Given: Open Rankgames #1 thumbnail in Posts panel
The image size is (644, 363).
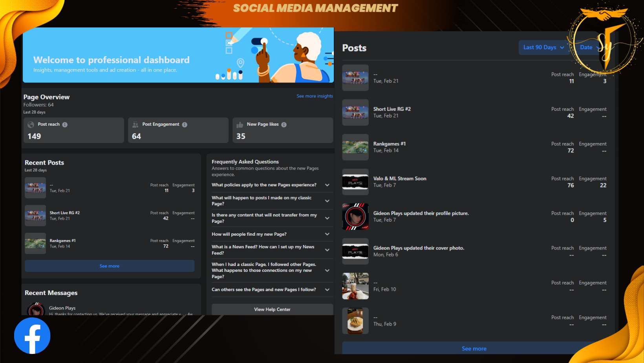Looking at the screenshot, I should pos(355,147).
